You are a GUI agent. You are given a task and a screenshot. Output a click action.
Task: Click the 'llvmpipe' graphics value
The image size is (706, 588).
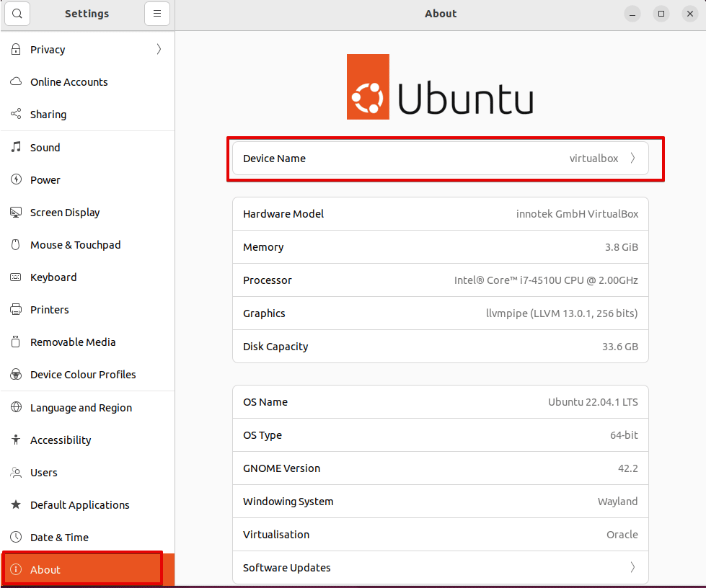click(562, 313)
